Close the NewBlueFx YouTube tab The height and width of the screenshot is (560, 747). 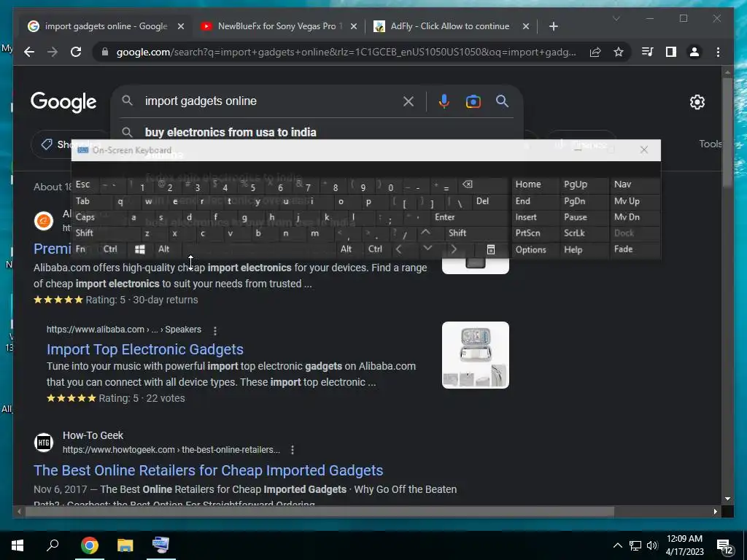(354, 27)
